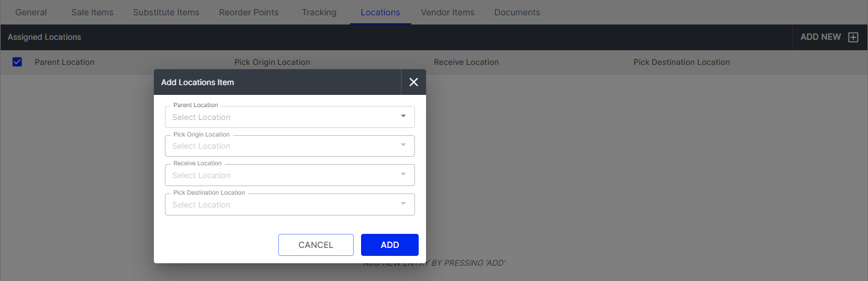The height and width of the screenshot is (281, 868).
Task: Go to the Substitute Items tab
Action: pyautogui.click(x=166, y=12)
